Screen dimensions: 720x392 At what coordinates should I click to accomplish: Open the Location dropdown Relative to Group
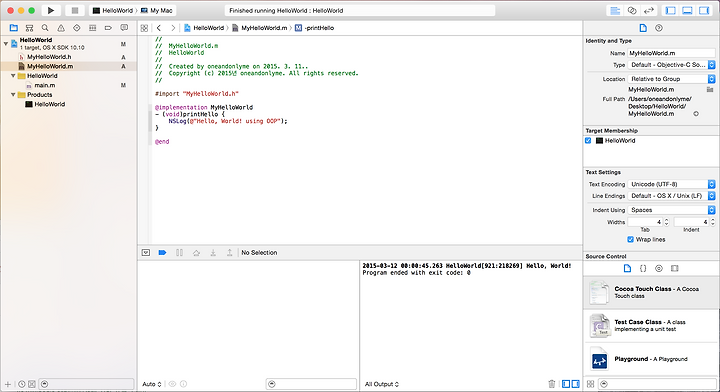pos(671,79)
